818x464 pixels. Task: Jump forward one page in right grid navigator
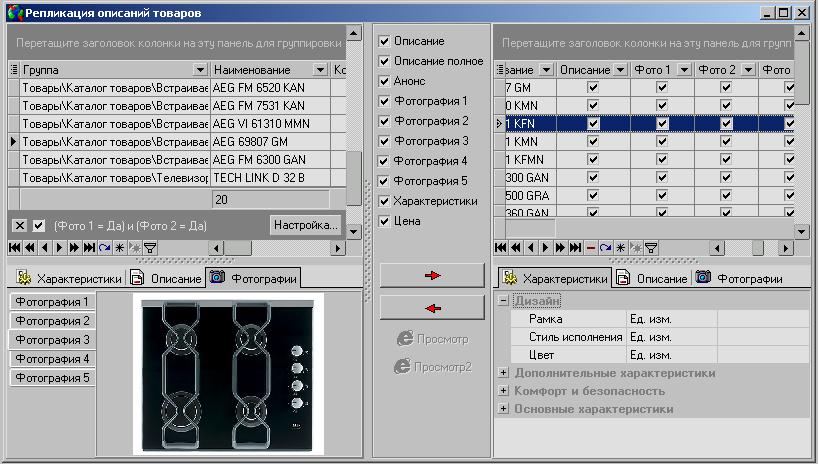coord(560,248)
